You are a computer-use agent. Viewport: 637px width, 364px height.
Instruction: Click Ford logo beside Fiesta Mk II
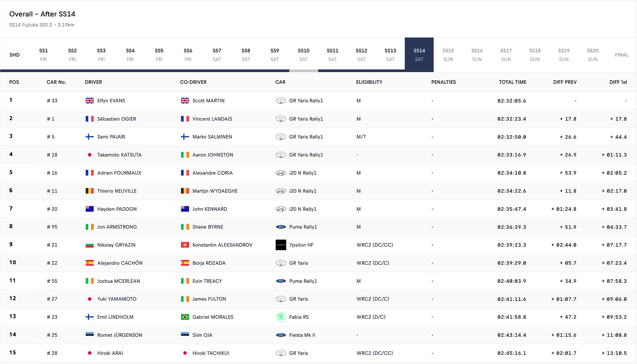click(x=281, y=335)
